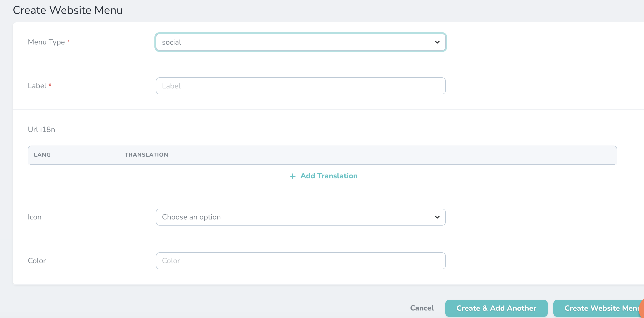This screenshot has width=644, height=318.
Task: Cancel the website menu creation
Action: pyautogui.click(x=422, y=308)
